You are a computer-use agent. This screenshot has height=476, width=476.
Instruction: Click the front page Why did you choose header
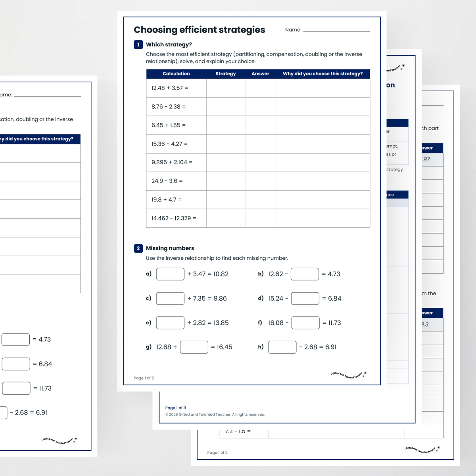(x=323, y=74)
